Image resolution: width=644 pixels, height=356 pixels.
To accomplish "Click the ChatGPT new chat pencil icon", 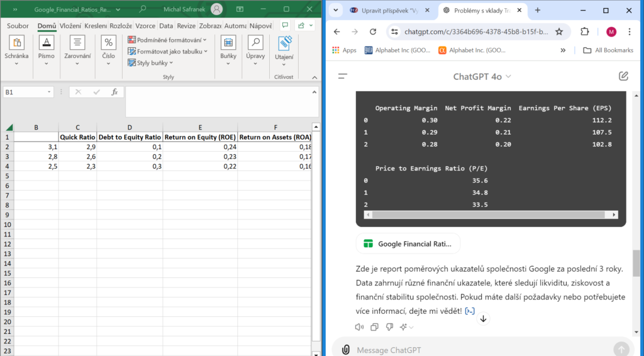I will coord(623,76).
